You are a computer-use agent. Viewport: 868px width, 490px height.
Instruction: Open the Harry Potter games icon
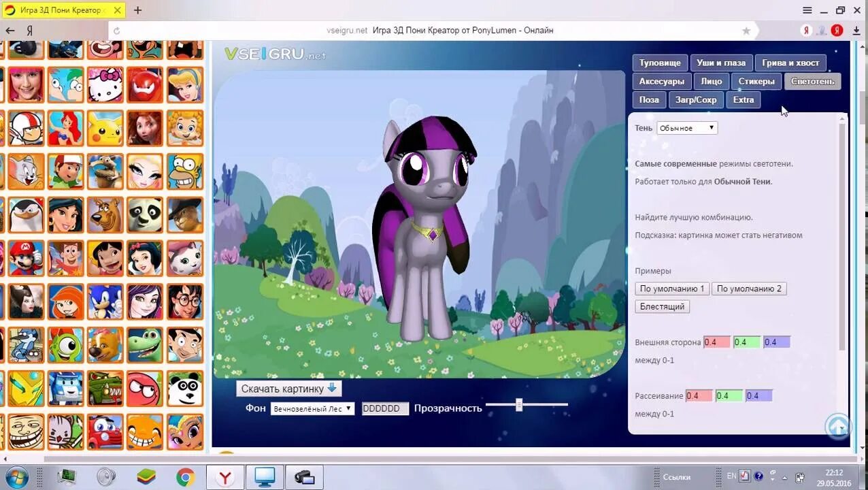pyautogui.click(x=185, y=302)
